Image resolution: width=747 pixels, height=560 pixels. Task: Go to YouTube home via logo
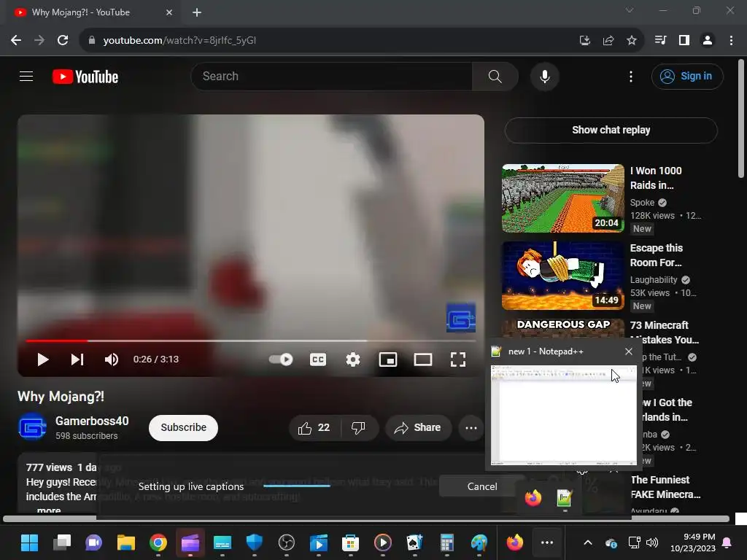click(85, 77)
